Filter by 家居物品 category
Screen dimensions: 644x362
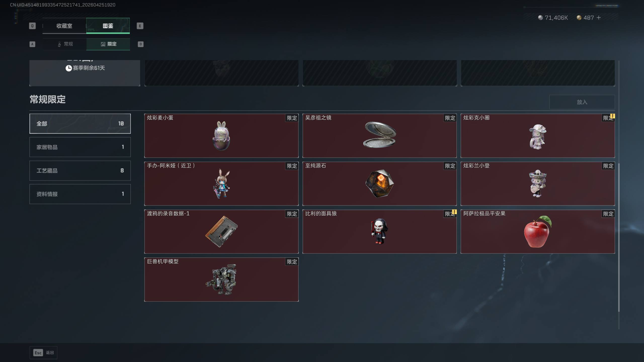tap(80, 147)
